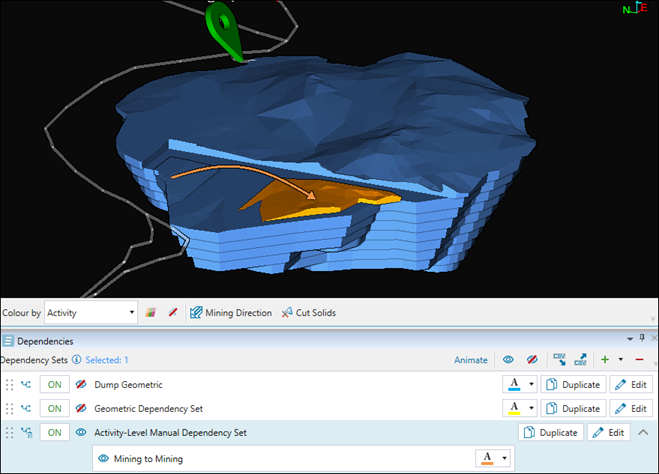Click the Dump Geometric dependency type icon
The width and height of the screenshot is (659, 474).
coord(26,384)
